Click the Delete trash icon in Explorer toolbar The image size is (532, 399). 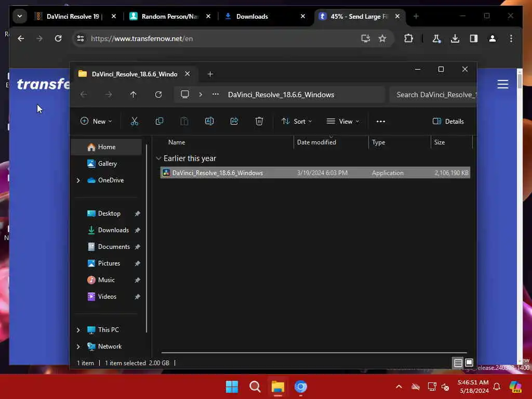(259, 121)
